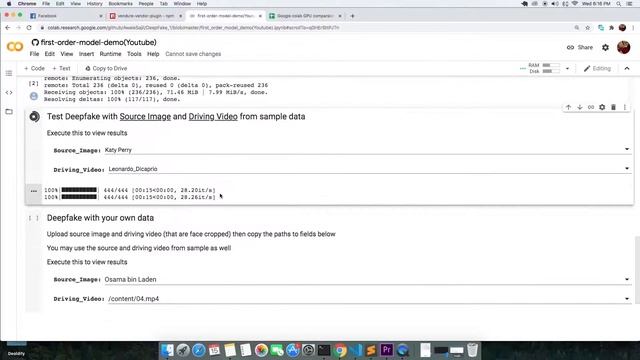Open the Files folder sidebar icon
The image size is (640, 360).
click(9, 111)
